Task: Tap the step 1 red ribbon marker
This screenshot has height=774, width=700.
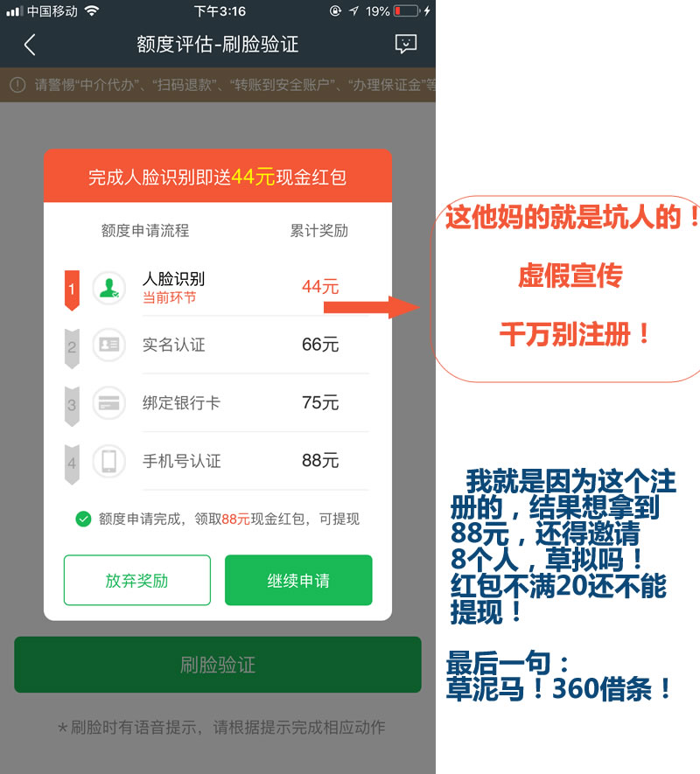Action: [x=72, y=290]
